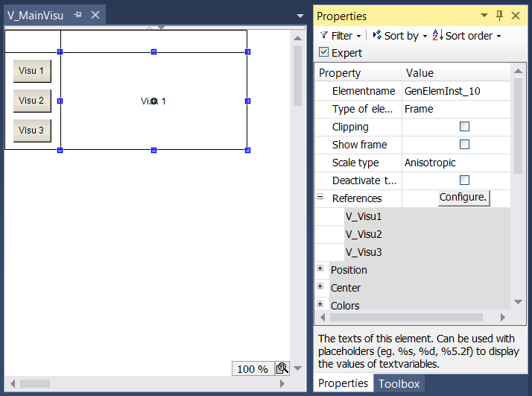
Task: Click the Visu 3 button
Action: (x=32, y=131)
